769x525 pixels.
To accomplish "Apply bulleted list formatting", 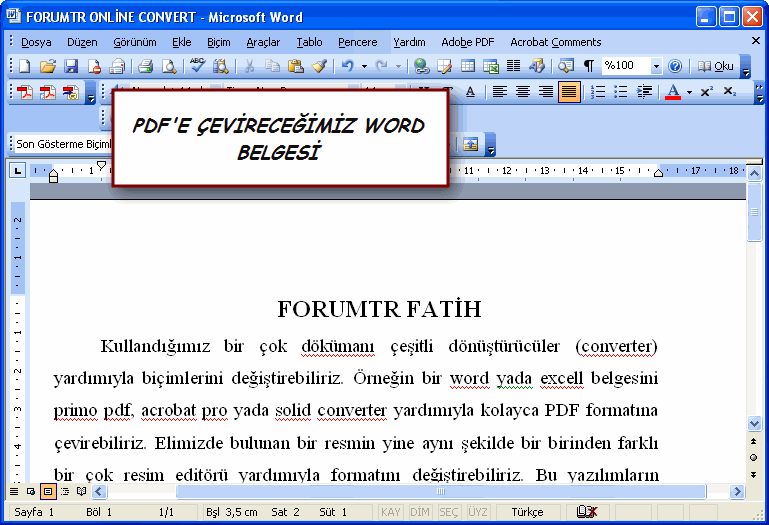I will (x=620, y=92).
